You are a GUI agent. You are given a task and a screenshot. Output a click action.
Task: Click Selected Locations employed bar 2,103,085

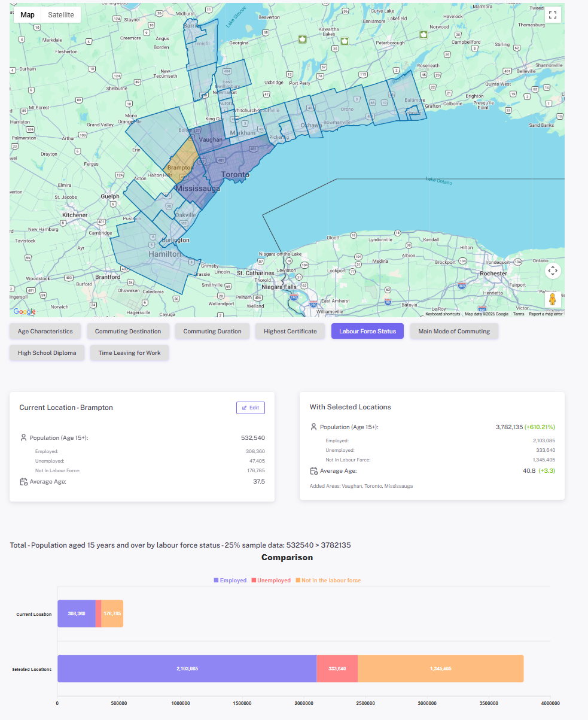point(187,669)
